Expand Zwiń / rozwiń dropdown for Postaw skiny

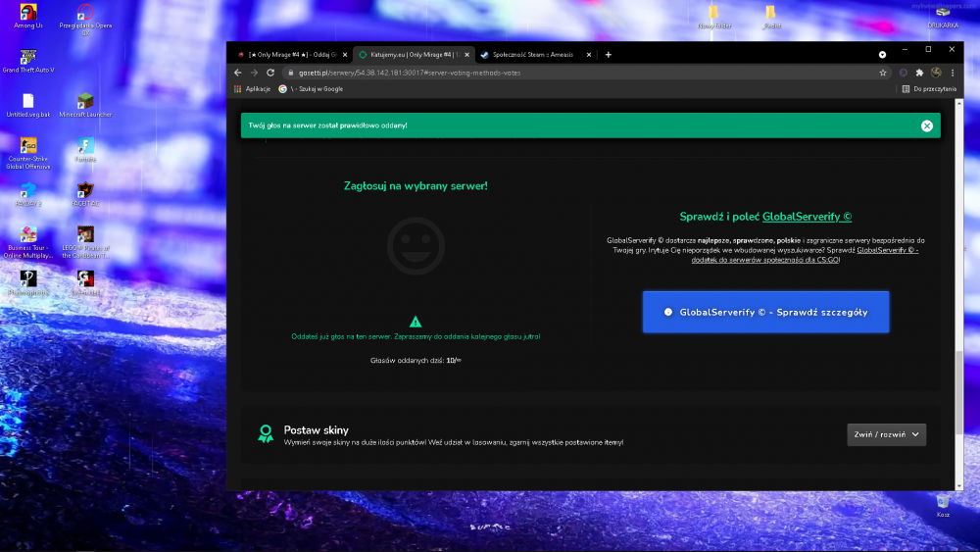point(886,434)
